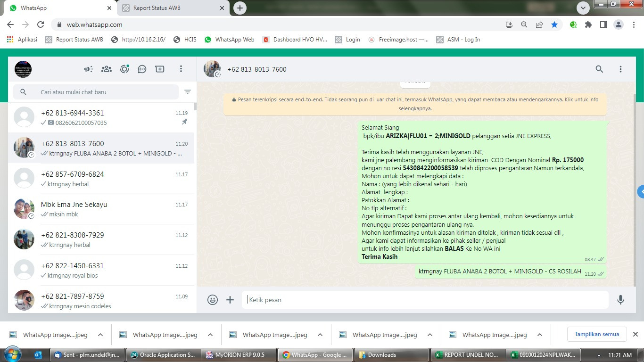Open Freeimage.host bookmark

coord(398,40)
